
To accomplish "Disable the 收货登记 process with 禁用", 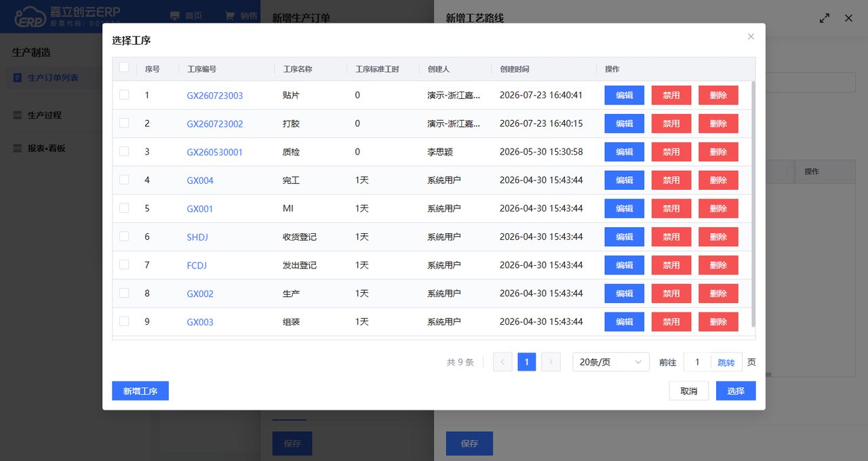I will (671, 237).
